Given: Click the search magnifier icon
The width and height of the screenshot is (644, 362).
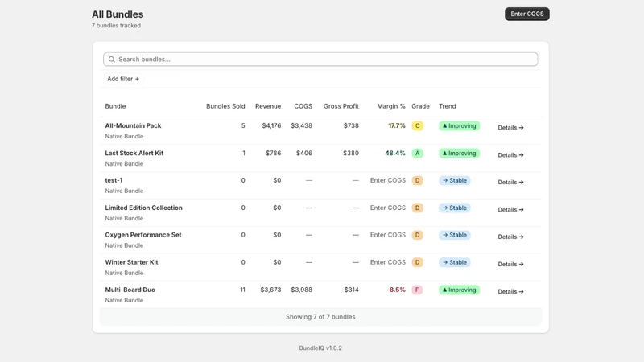Looking at the screenshot, I should [x=112, y=60].
